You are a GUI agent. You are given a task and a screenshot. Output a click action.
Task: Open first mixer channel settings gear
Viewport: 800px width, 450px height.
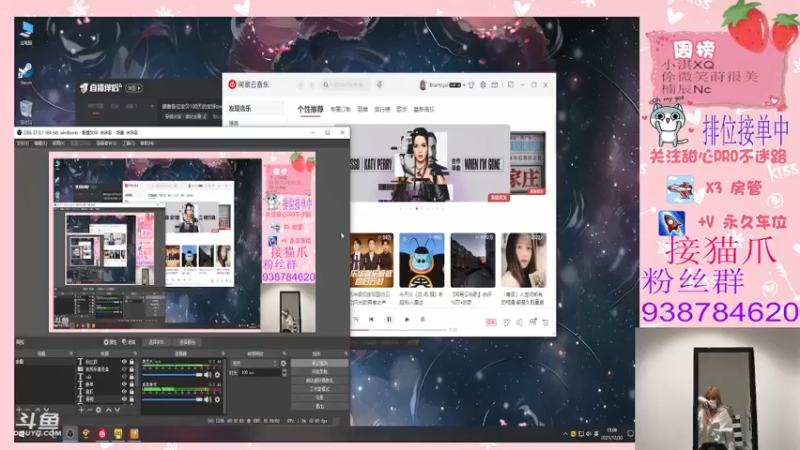tap(217, 375)
